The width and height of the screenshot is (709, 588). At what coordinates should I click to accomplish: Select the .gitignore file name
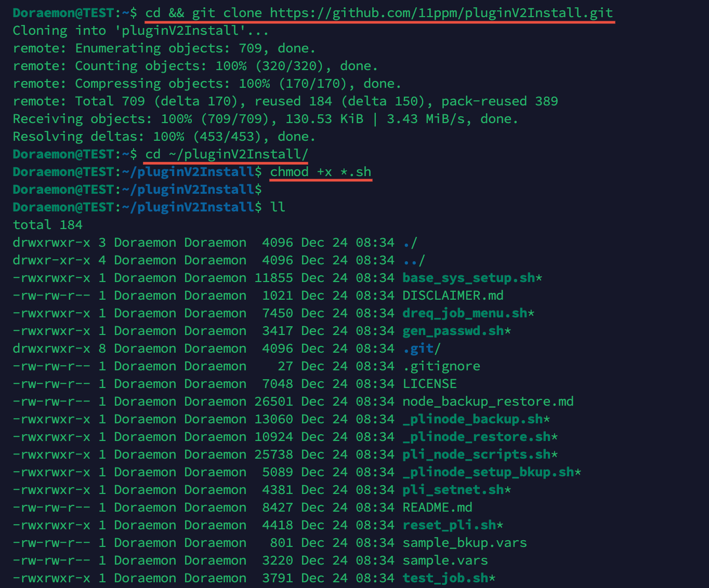pyautogui.click(x=441, y=366)
